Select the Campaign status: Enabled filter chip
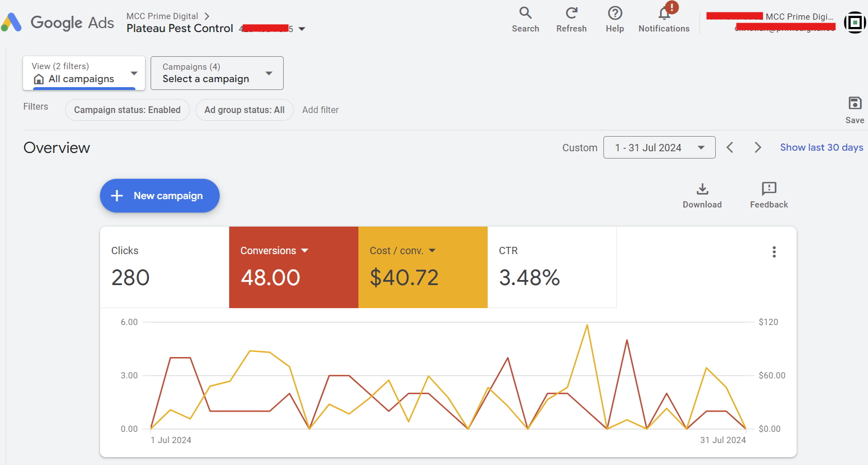 click(128, 110)
